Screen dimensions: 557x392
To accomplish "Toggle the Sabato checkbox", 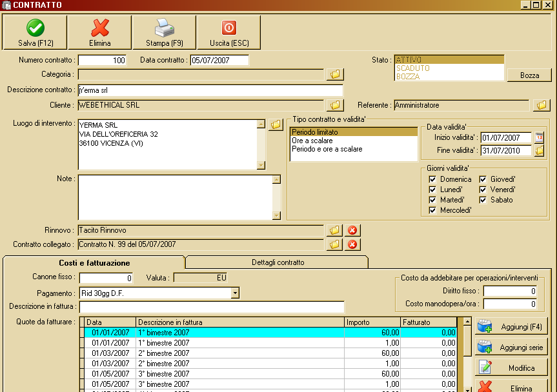I will pyautogui.click(x=483, y=200).
